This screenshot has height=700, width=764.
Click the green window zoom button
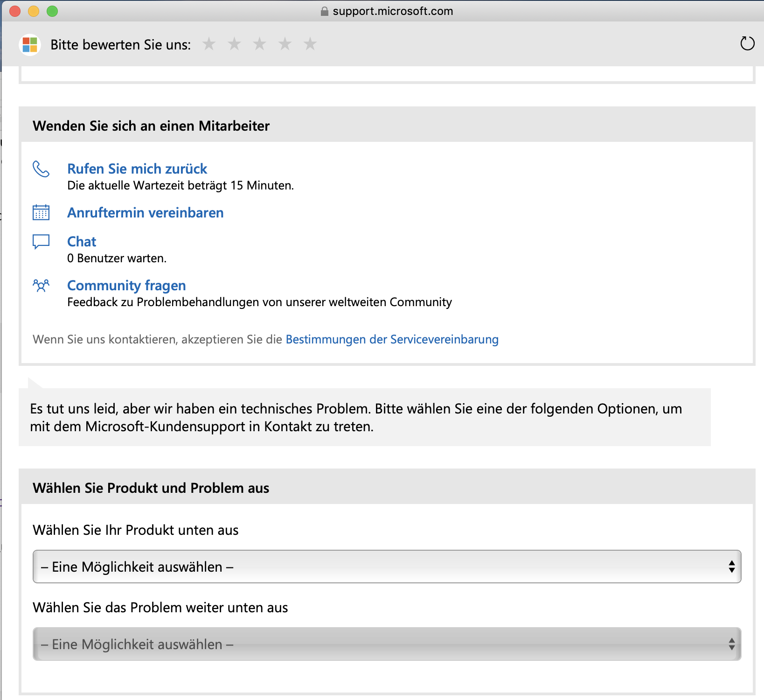(x=52, y=11)
